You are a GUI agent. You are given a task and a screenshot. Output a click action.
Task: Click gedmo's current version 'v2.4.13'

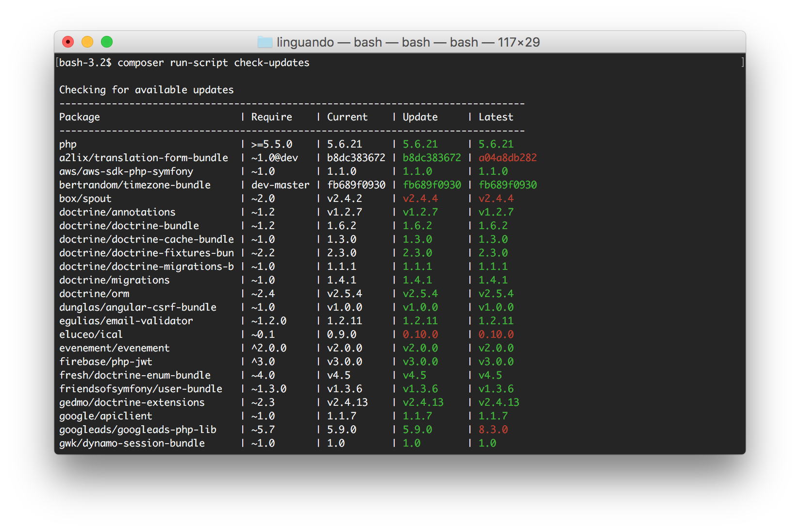pos(348,402)
